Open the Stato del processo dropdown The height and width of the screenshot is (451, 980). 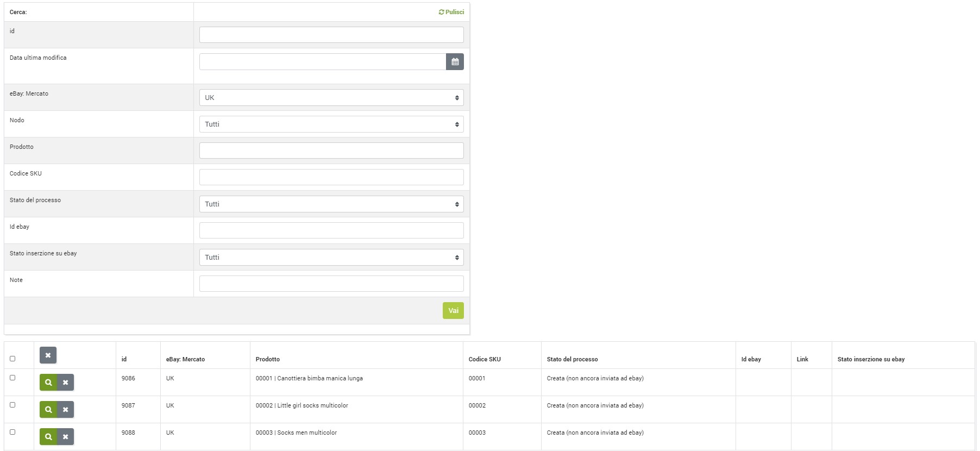(331, 204)
